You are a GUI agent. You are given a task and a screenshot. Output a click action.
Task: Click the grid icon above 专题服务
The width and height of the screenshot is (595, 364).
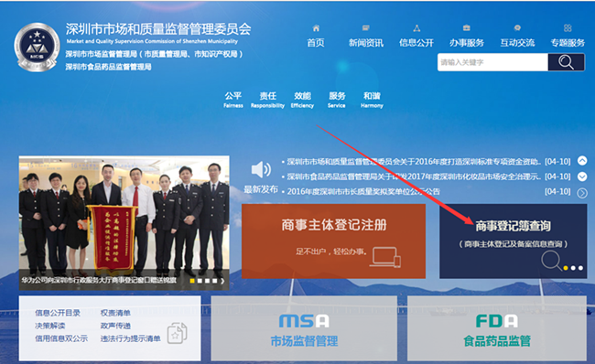568,28
